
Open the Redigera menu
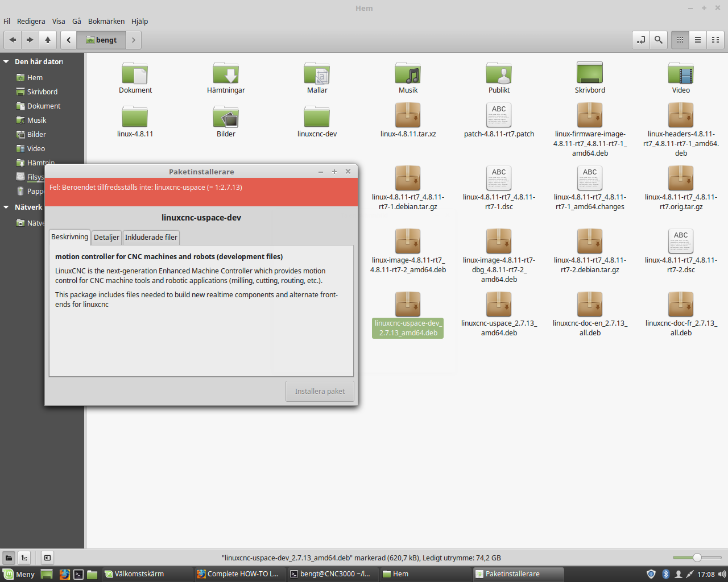[31, 21]
